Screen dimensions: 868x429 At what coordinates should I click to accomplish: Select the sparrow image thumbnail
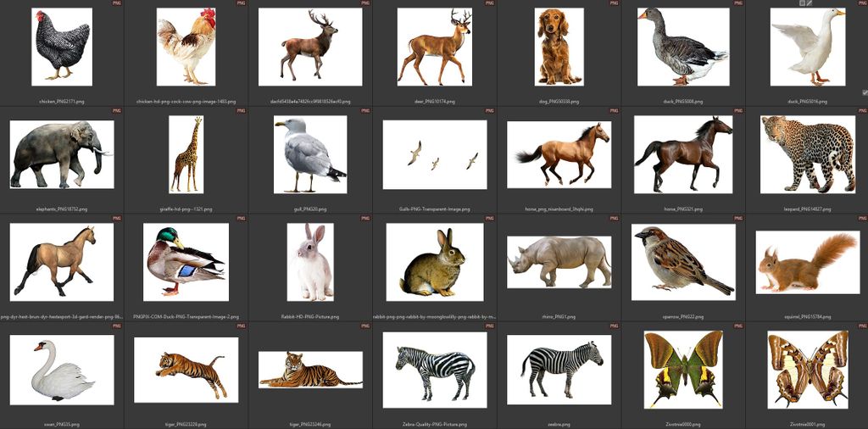(682, 262)
